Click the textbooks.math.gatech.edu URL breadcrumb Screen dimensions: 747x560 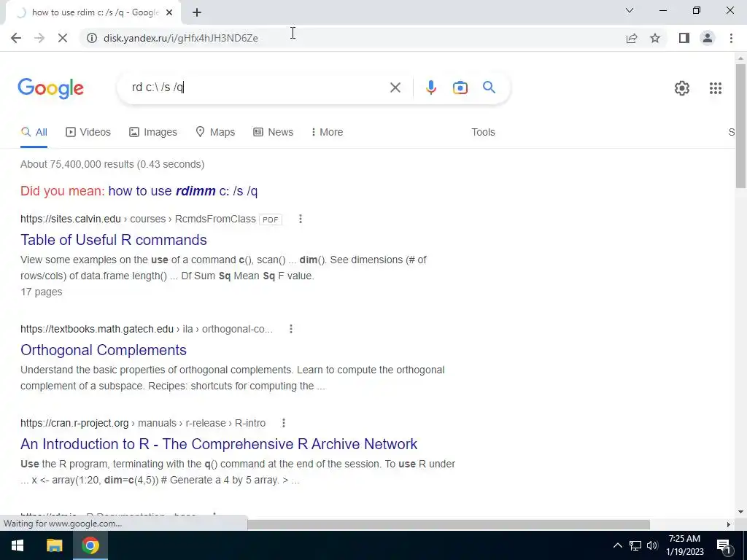[147, 329]
